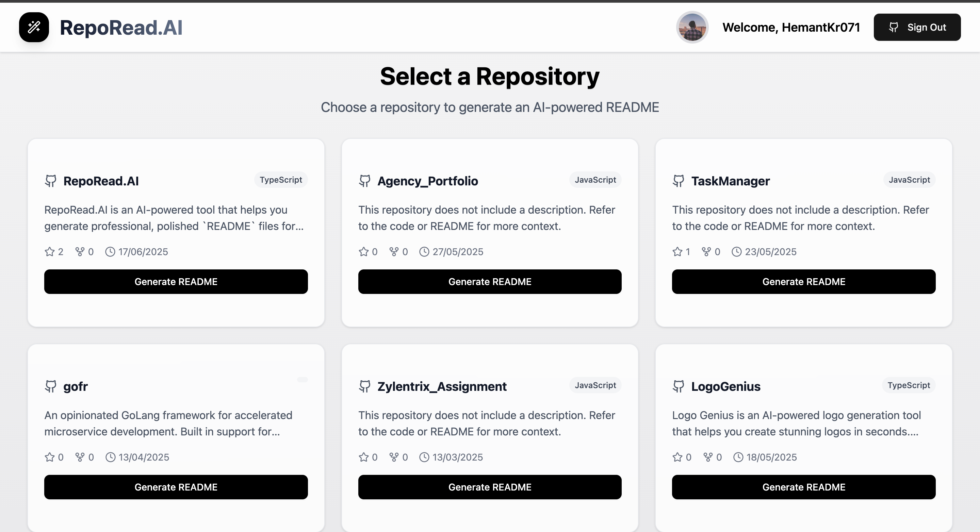This screenshot has width=980, height=532.
Task: Select the TypeScript badge on LogoGenius card
Action: (909, 385)
